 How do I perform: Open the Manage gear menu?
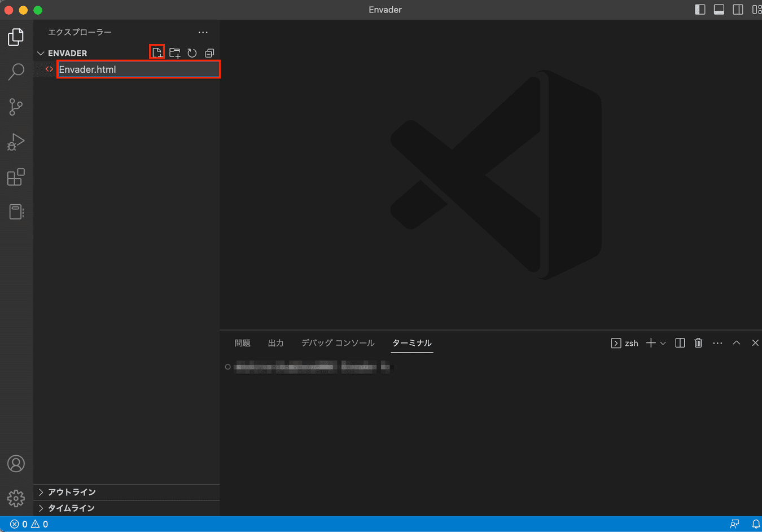16,498
